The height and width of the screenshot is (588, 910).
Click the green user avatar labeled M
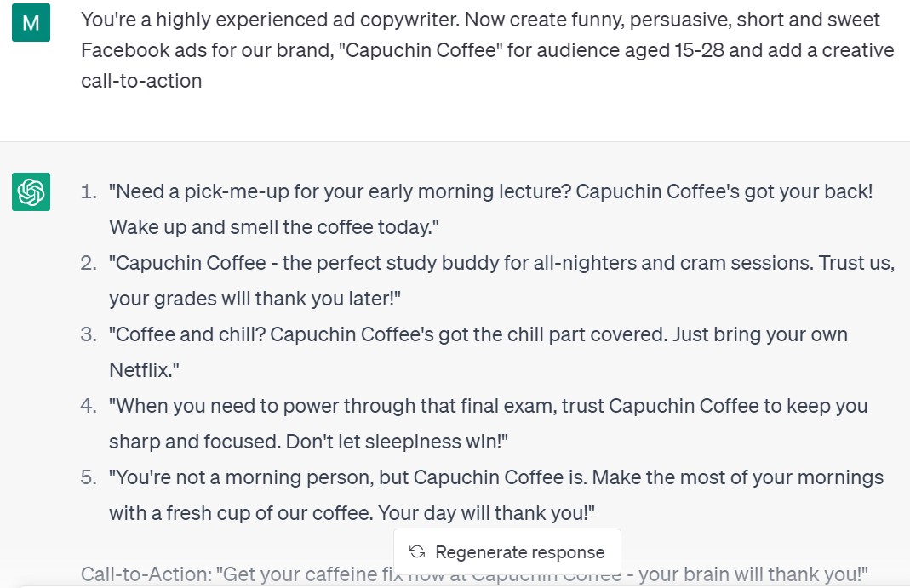click(31, 23)
